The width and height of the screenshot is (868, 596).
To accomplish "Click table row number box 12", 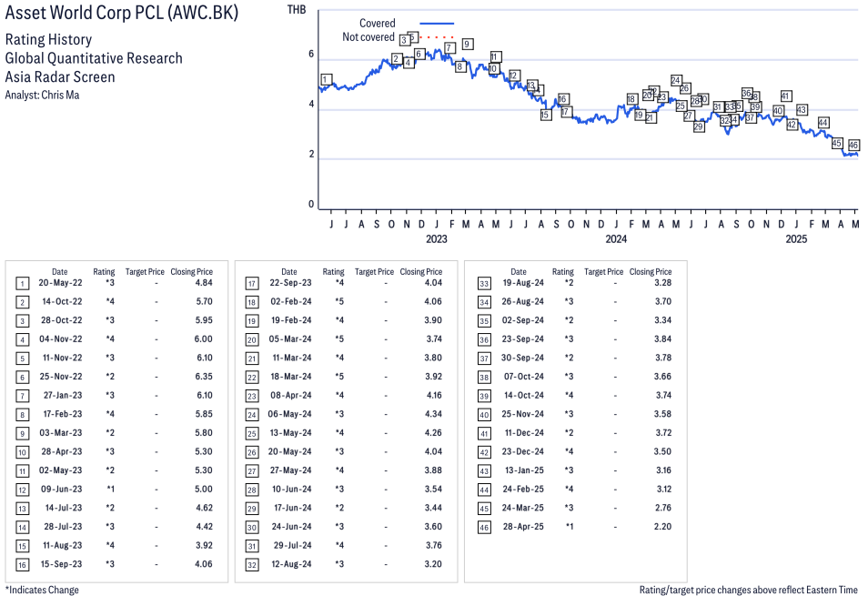I will pyautogui.click(x=22, y=490).
